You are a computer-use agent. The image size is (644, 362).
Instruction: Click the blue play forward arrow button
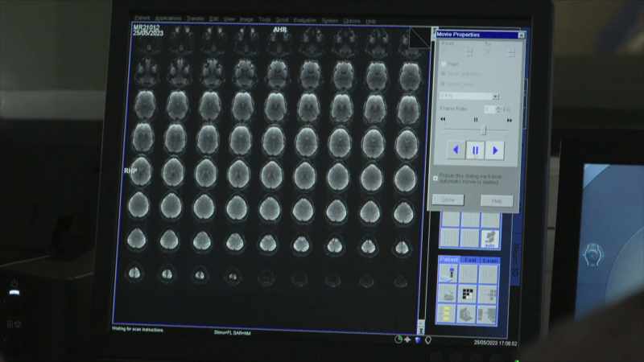(494, 150)
